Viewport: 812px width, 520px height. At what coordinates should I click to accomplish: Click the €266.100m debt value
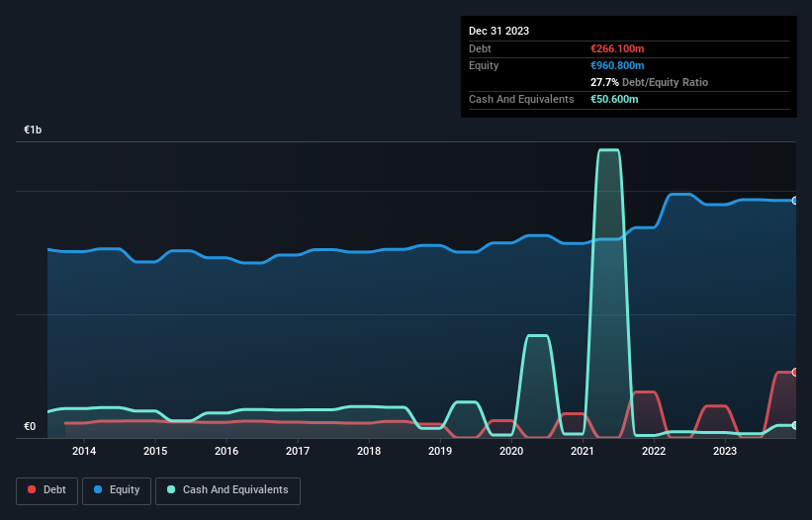617,48
